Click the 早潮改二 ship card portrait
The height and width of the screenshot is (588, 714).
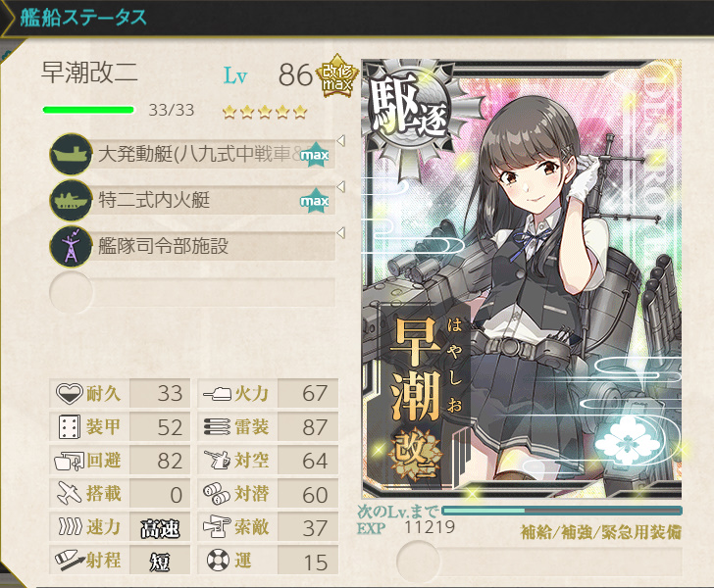[522, 279]
